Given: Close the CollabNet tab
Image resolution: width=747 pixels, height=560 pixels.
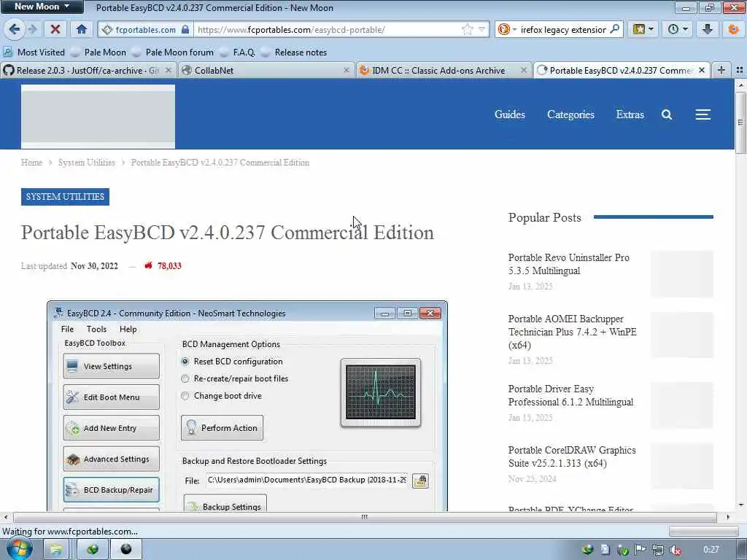Looking at the screenshot, I should click(347, 71).
